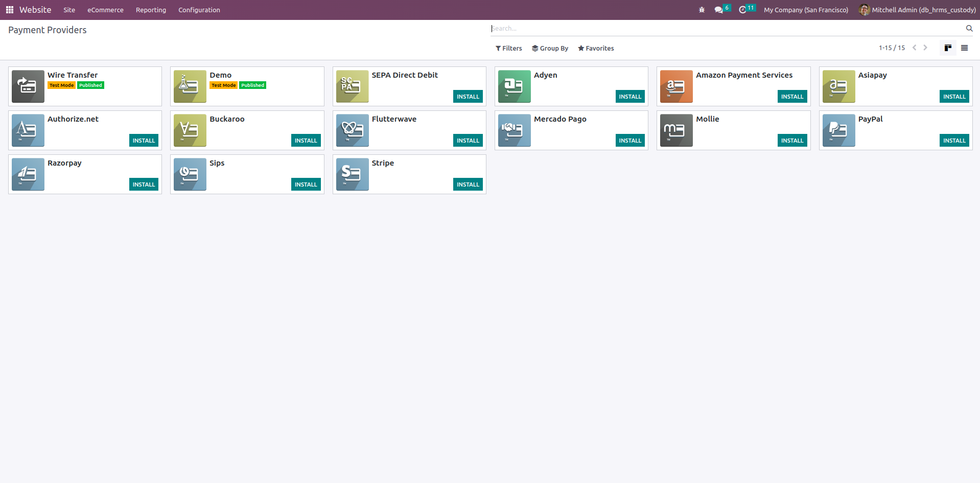The image size is (980, 483).
Task: Open the Wire Transfer provider icon
Action: pyautogui.click(x=28, y=86)
